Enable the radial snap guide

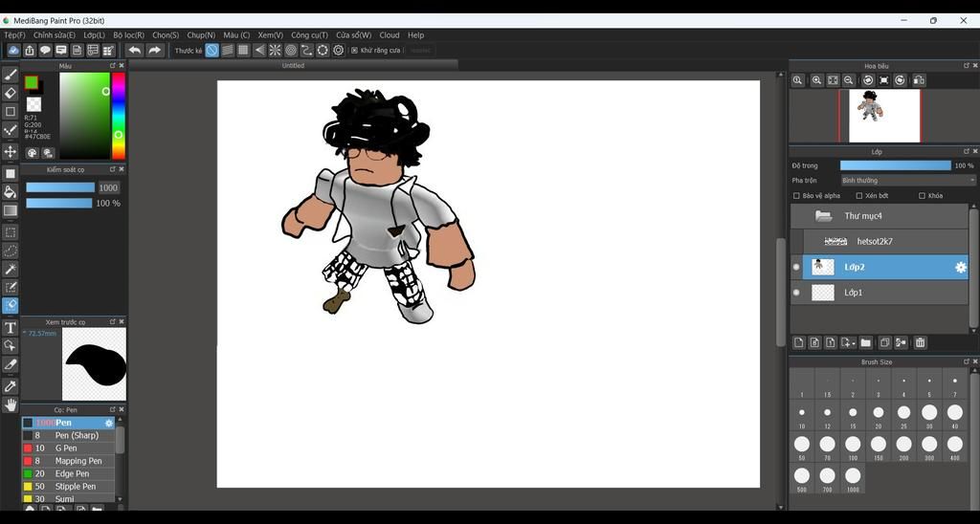(x=275, y=50)
